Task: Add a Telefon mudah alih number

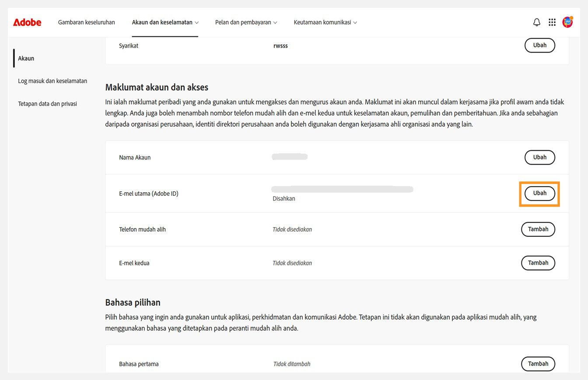Action: pyautogui.click(x=538, y=229)
